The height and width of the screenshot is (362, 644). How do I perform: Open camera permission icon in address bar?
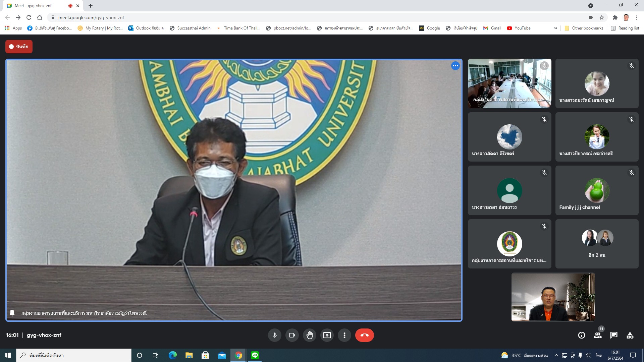[591, 17]
